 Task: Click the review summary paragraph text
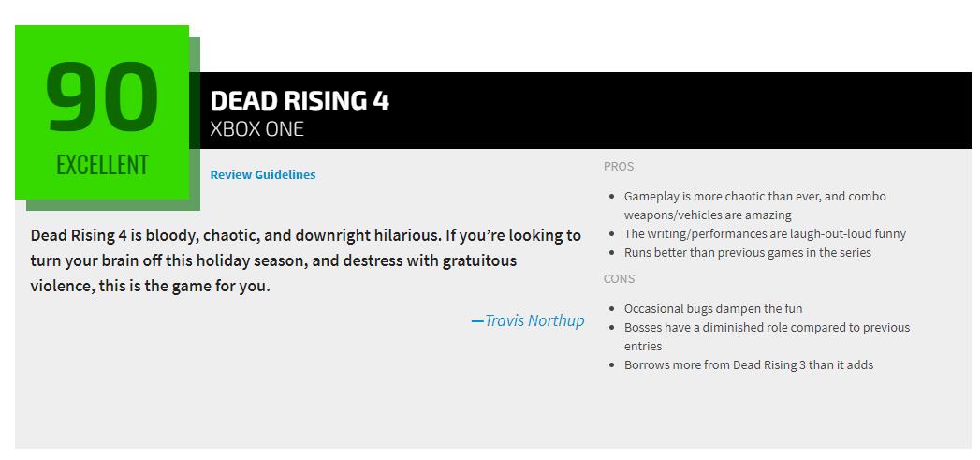[x=305, y=260]
